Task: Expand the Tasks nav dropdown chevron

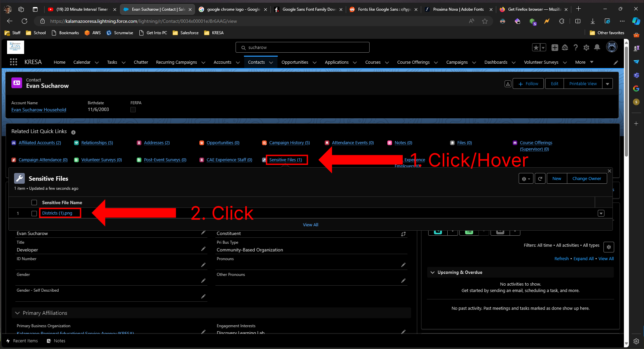Action: coord(124,62)
